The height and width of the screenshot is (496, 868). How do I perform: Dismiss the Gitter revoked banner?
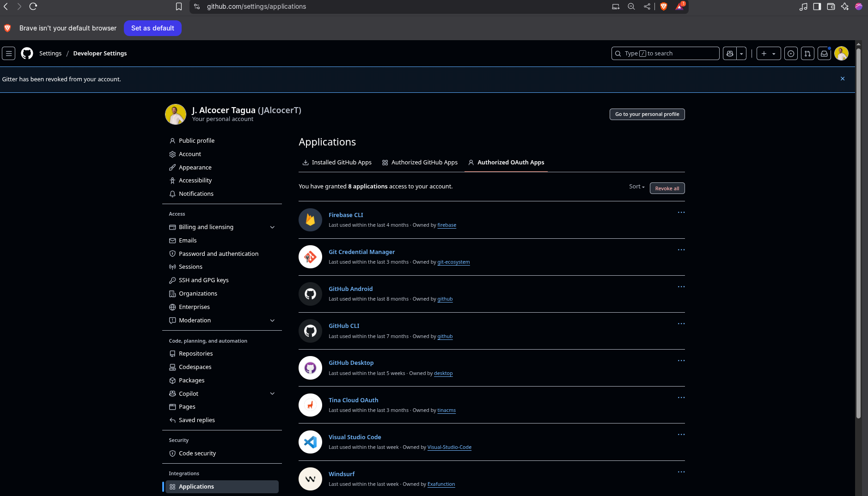click(843, 79)
